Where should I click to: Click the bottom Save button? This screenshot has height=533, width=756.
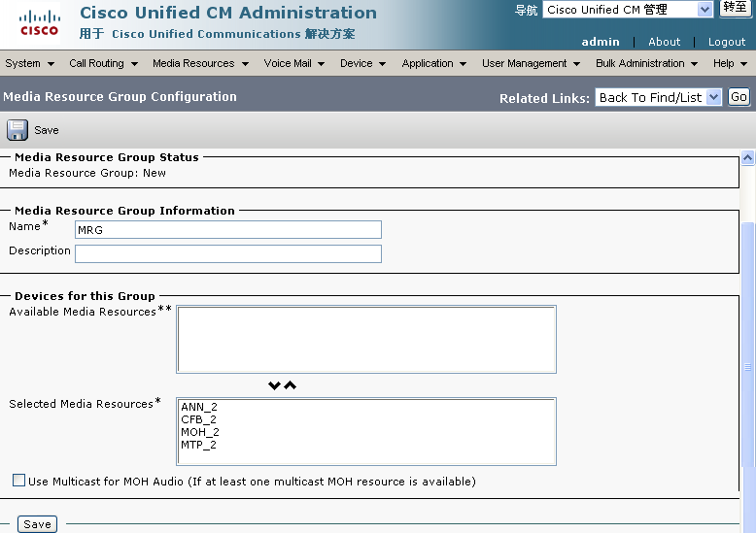(x=37, y=524)
